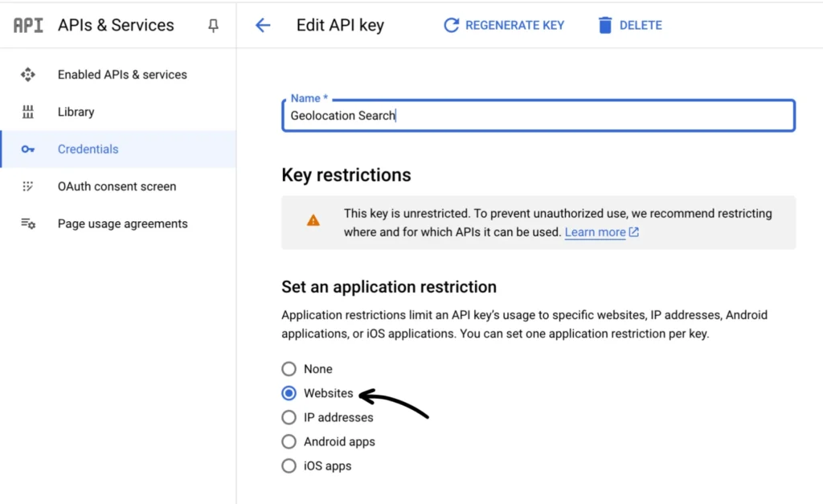823x504 pixels.
Task: Select the Android apps radio option
Action: click(x=289, y=441)
